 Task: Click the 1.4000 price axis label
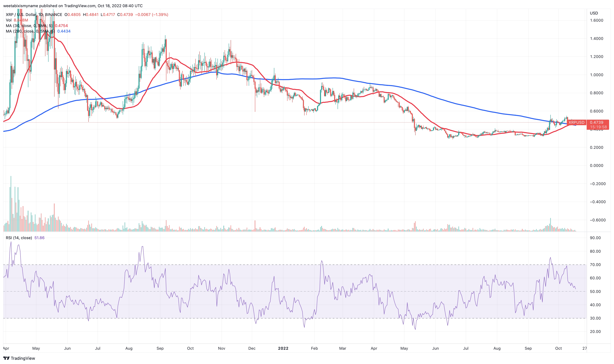click(x=596, y=39)
